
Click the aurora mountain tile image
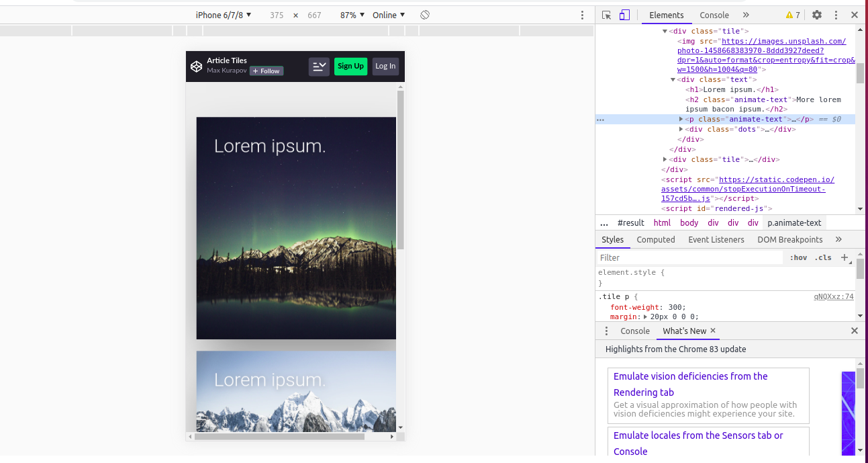click(296, 228)
